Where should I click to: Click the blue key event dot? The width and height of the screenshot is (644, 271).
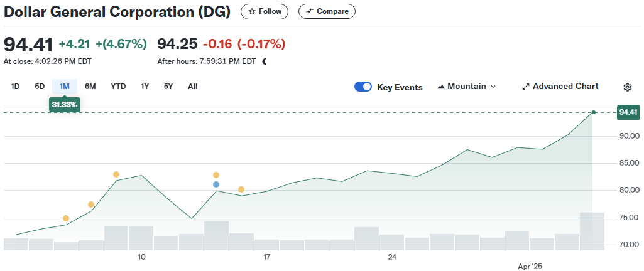click(216, 184)
